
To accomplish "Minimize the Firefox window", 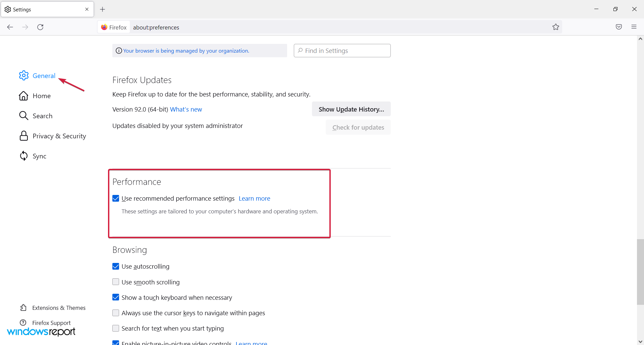I will (x=596, y=9).
